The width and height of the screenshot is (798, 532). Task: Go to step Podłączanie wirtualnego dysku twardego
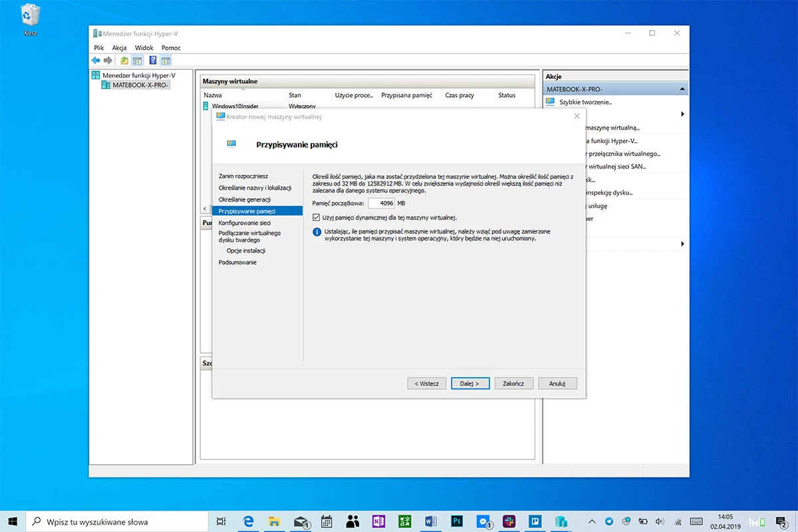[250, 236]
